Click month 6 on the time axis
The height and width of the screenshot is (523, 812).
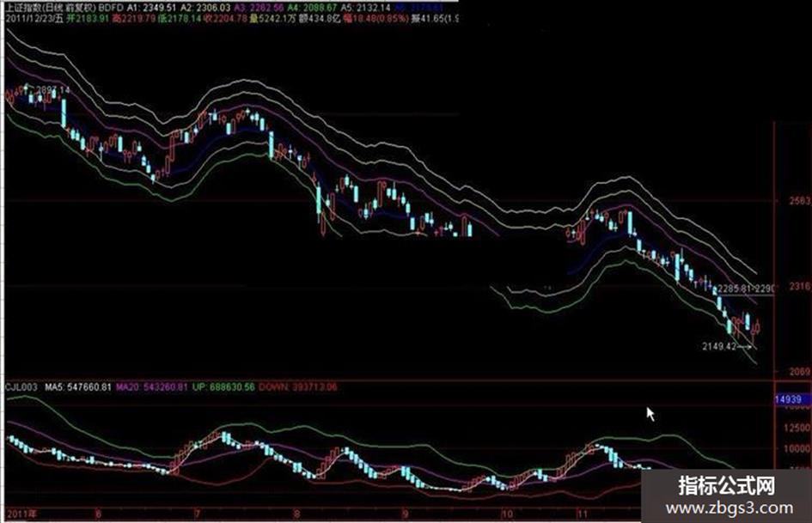(x=99, y=514)
